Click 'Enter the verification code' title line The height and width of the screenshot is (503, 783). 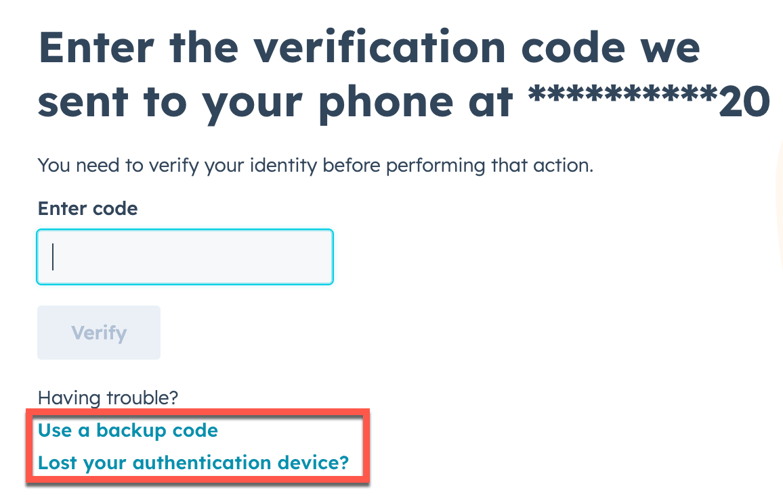(x=368, y=48)
